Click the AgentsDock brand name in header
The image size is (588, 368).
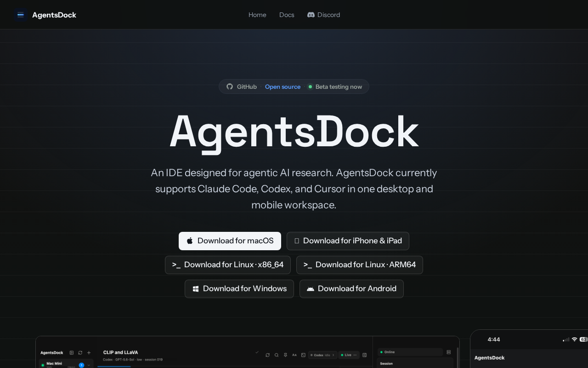coord(54,15)
